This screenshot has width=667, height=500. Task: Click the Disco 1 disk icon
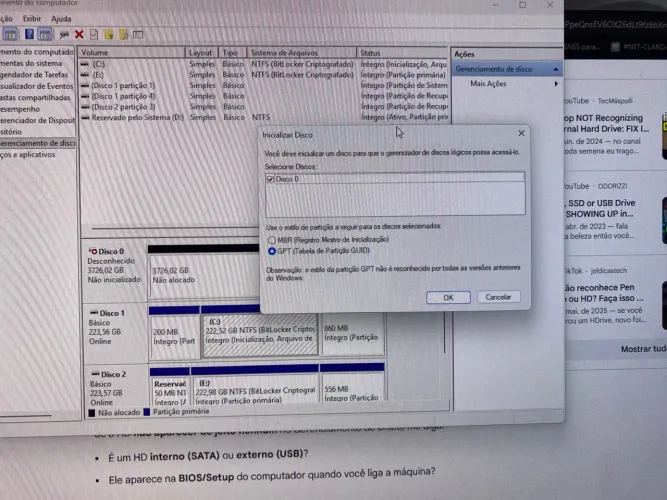94,313
